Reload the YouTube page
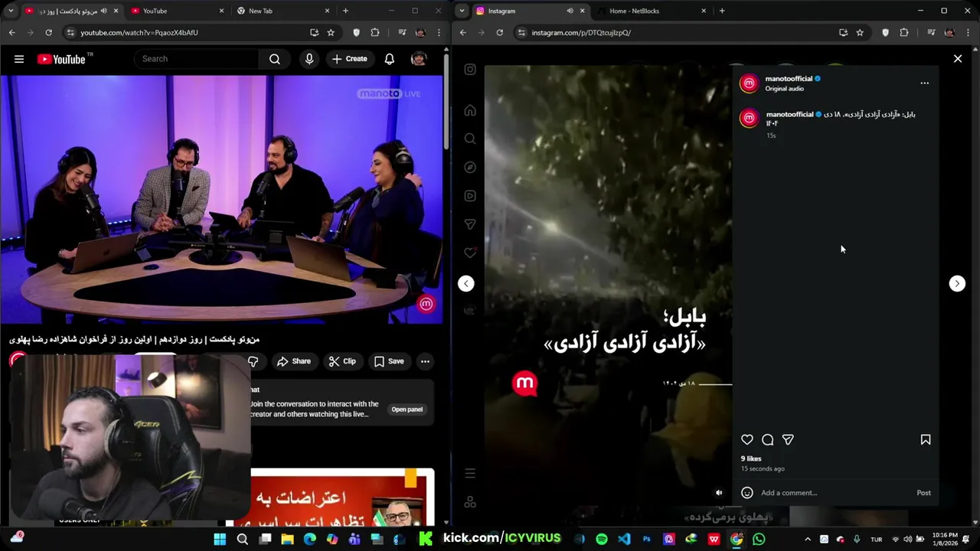The width and height of the screenshot is (980, 551). click(x=48, y=33)
